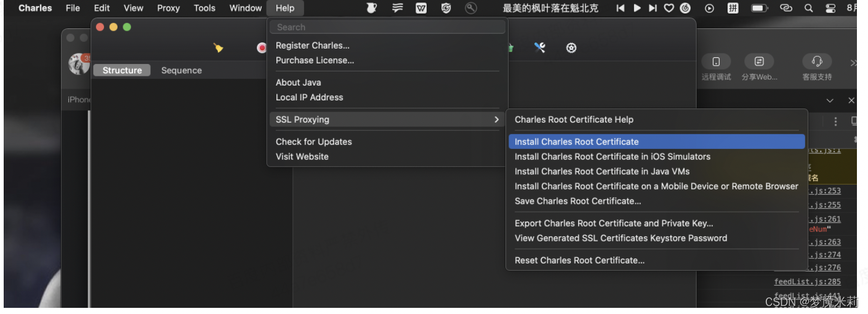868x314 pixels.
Task: Expand the double chevron overflow in background toolbar
Action: point(853,63)
